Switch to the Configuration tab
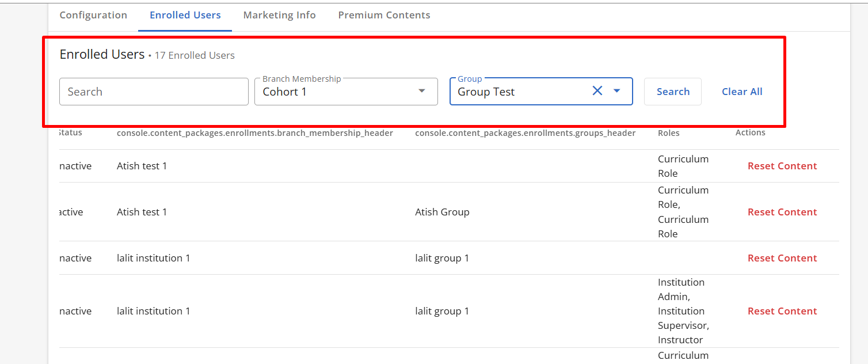 pos(93,16)
